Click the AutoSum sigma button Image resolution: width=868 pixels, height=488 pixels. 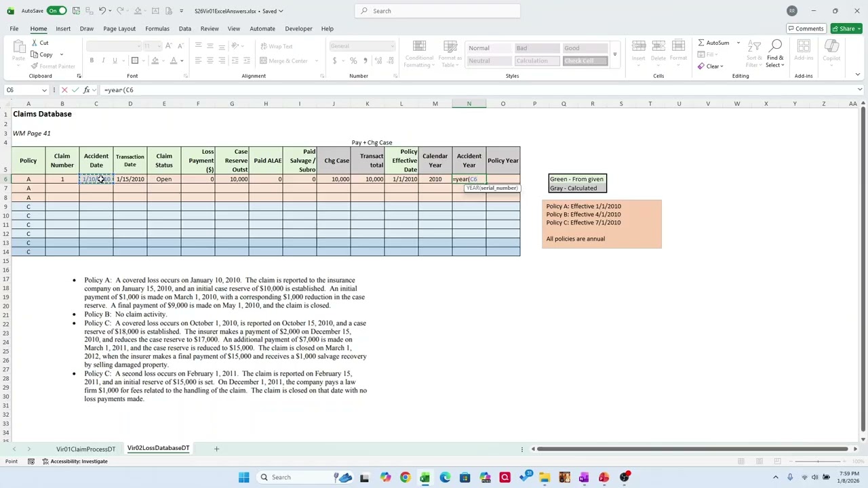coord(714,43)
